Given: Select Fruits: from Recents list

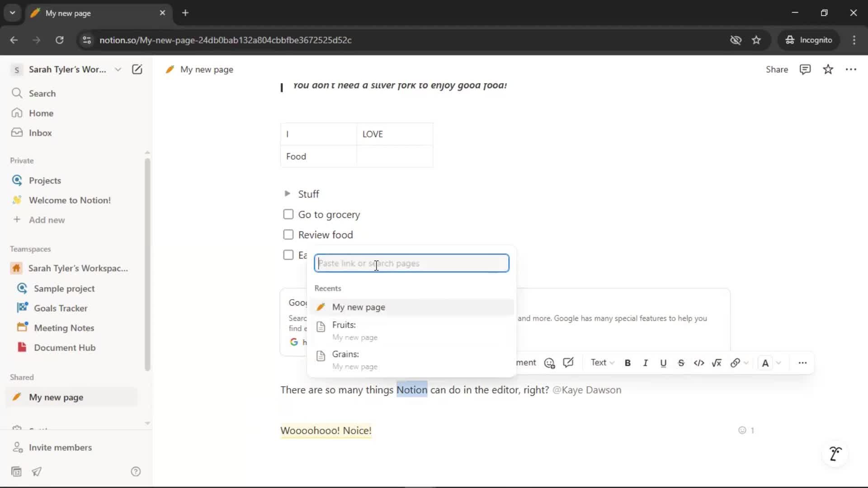Looking at the screenshot, I should [x=411, y=331].
